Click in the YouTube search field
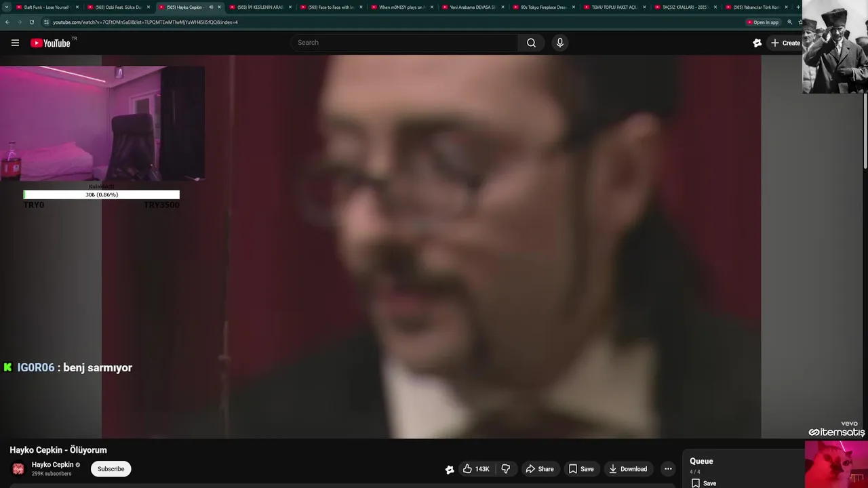The height and width of the screenshot is (488, 868). [404, 43]
